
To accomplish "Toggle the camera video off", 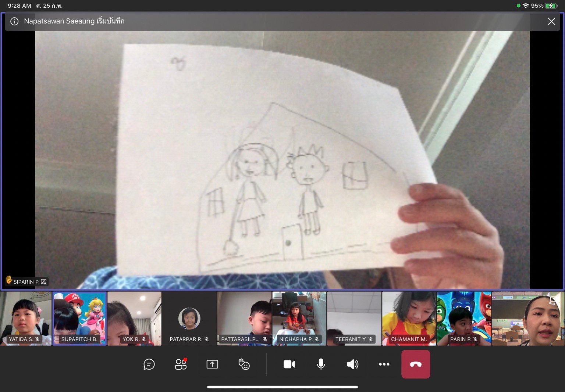I will [289, 364].
